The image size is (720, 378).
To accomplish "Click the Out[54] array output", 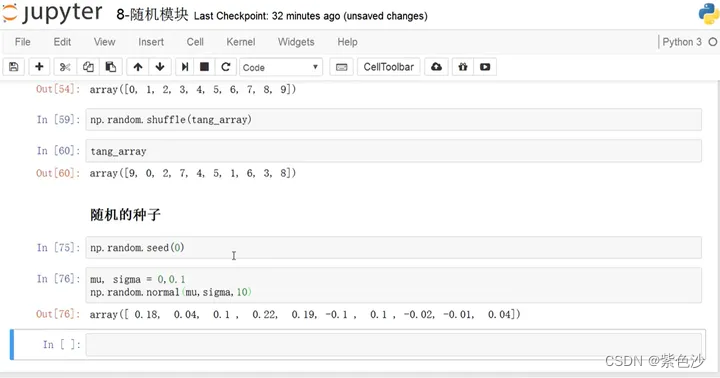I will [x=193, y=90].
